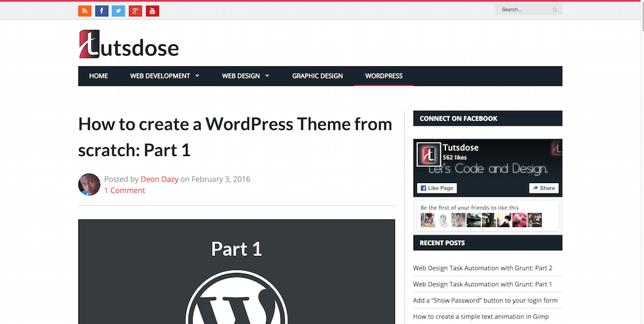Go to the Home menu item
Image resolution: width=644 pixels, height=324 pixels.
pos(99,76)
